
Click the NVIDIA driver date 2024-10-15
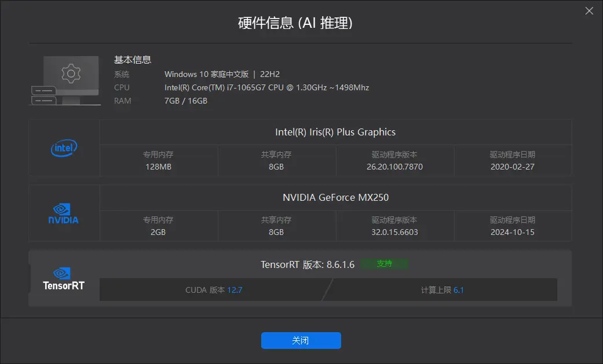pos(512,232)
